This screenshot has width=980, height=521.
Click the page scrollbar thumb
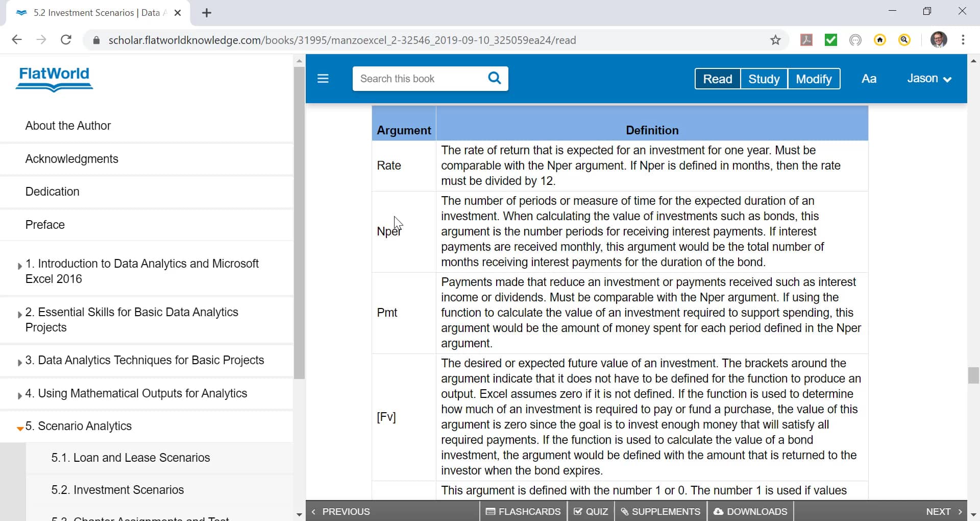(x=973, y=375)
